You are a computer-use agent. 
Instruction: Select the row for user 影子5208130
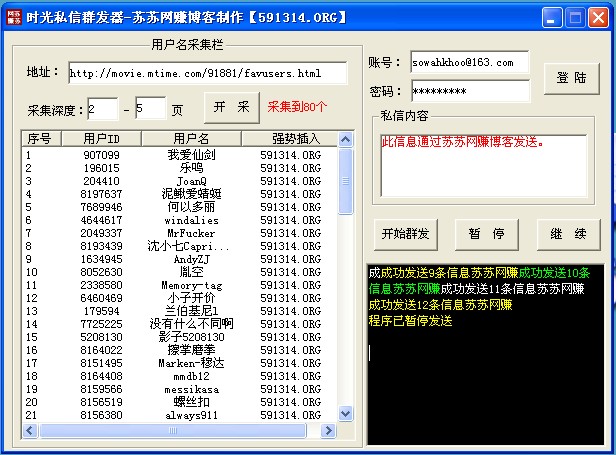click(180, 337)
